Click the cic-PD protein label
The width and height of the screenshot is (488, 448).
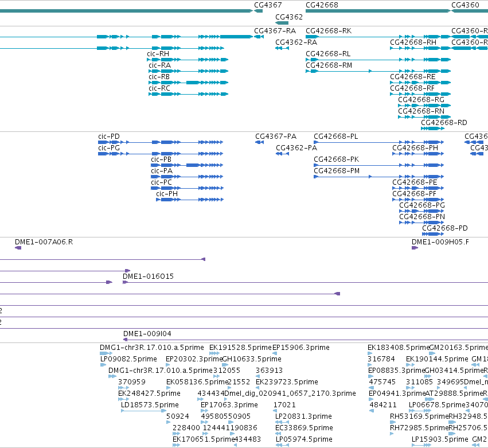(109, 137)
